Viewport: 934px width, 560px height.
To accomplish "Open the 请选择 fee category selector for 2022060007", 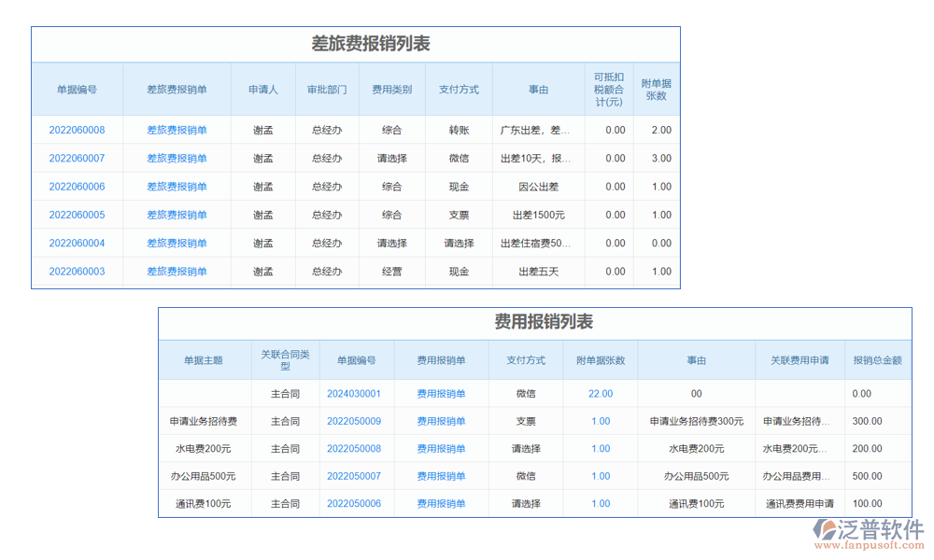I will click(391, 159).
